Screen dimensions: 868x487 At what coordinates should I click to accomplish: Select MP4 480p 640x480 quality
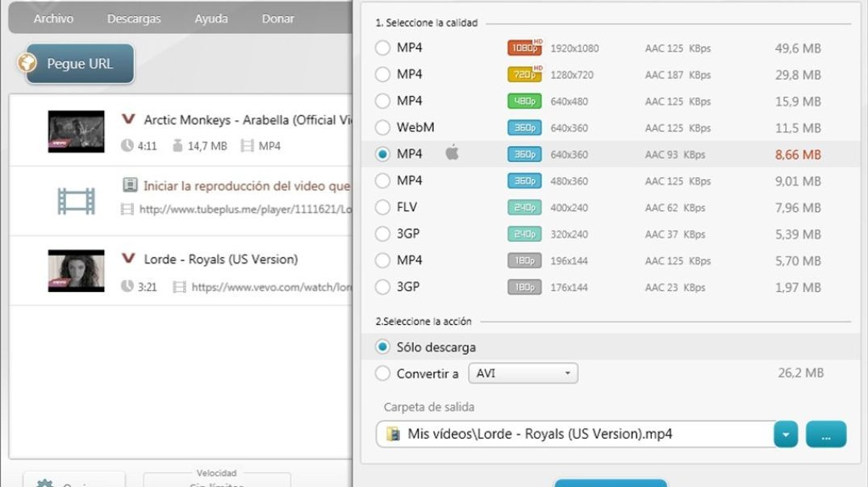tap(382, 101)
